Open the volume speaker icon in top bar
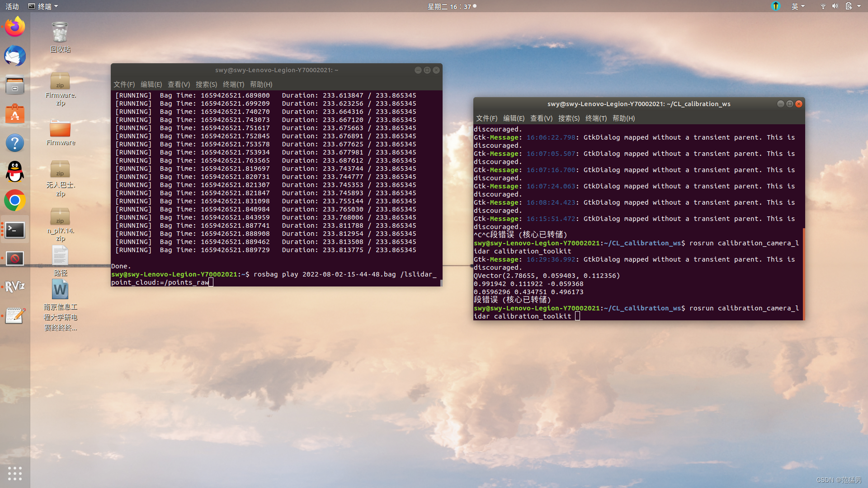Image resolution: width=868 pixels, height=488 pixels. coord(835,6)
